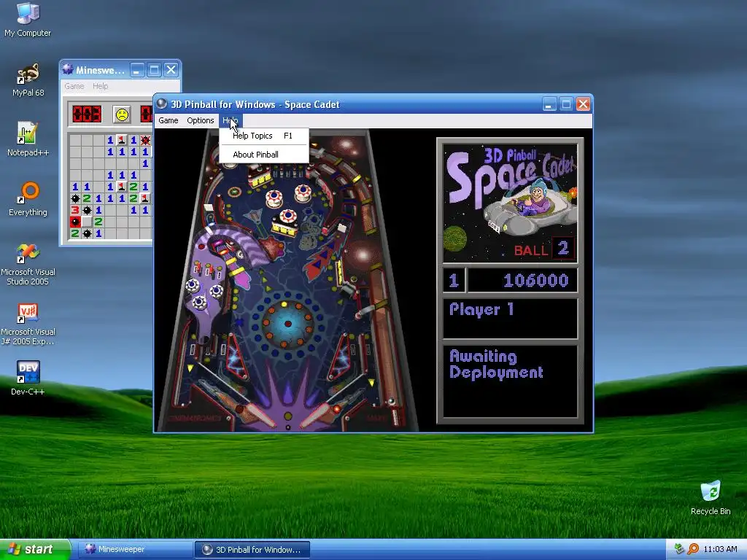Select the Microsoft Visual J# 2005 shortcut

(28, 324)
